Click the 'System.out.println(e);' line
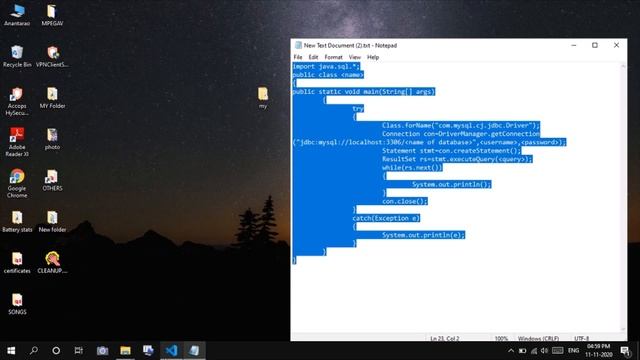The image size is (640, 360). click(x=423, y=235)
